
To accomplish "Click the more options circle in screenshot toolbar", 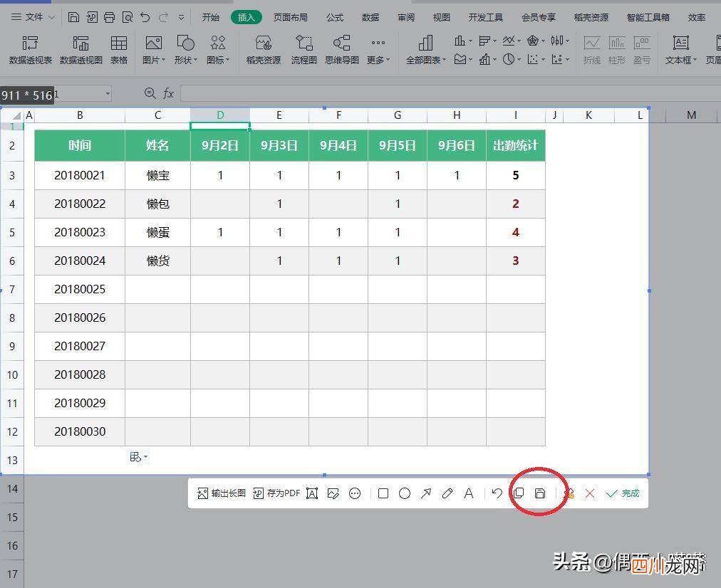I will click(x=355, y=493).
